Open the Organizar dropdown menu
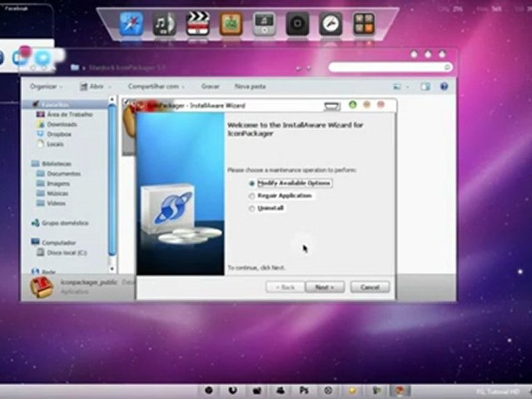532x399 pixels. [x=46, y=86]
